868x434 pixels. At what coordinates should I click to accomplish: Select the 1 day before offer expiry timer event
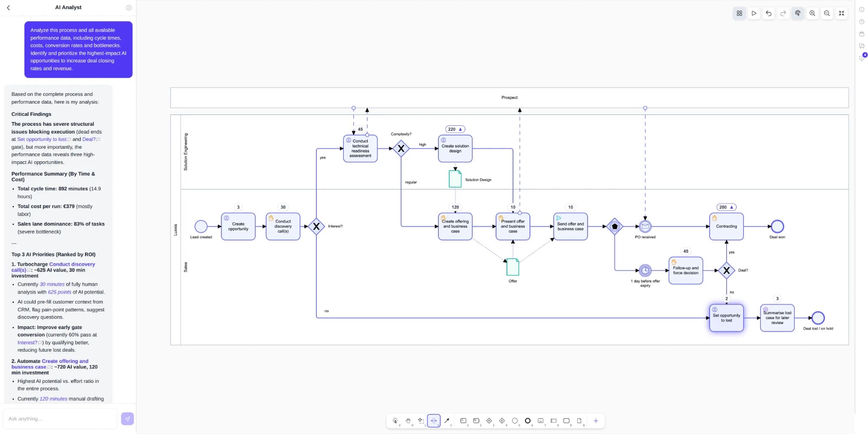[x=645, y=271]
